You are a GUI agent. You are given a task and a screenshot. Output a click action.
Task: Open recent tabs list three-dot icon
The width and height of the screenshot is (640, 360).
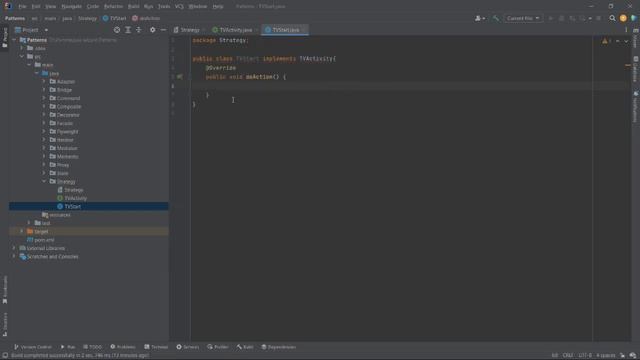[x=626, y=30]
